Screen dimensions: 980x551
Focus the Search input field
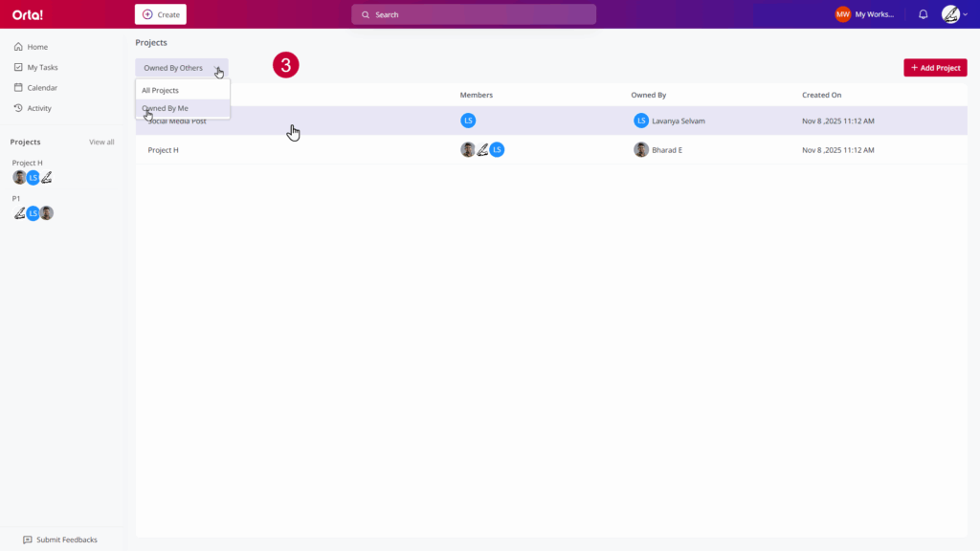[x=474, y=14]
